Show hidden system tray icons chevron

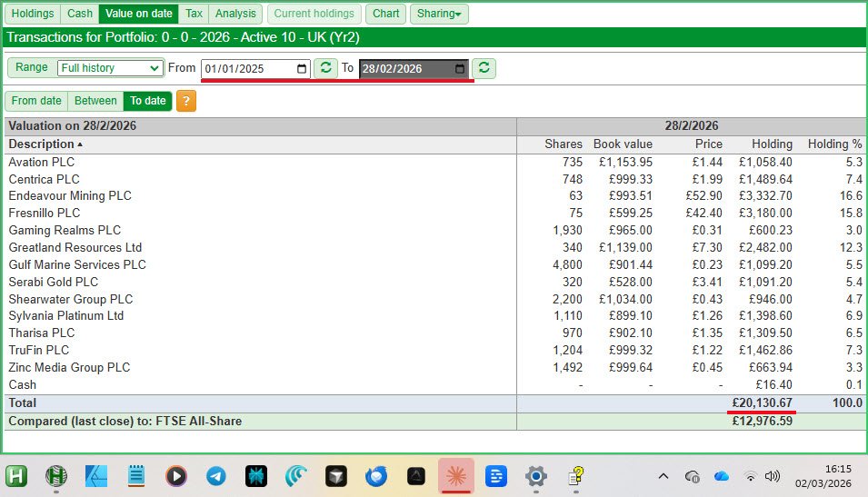pos(663,475)
